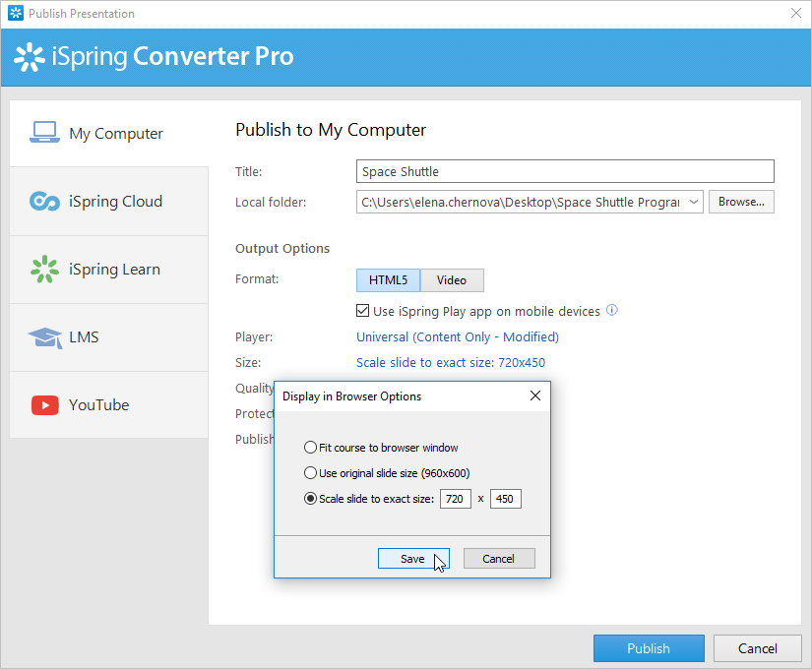Click the My Computer laptop icon
This screenshot has height=669, width=812.
point(44,132)
